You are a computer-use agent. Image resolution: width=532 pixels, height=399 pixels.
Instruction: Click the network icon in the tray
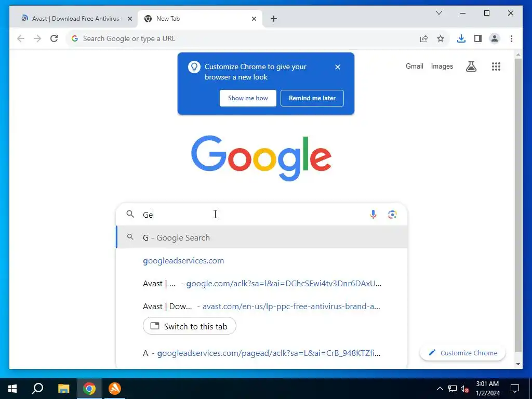(x=453, y=389)
